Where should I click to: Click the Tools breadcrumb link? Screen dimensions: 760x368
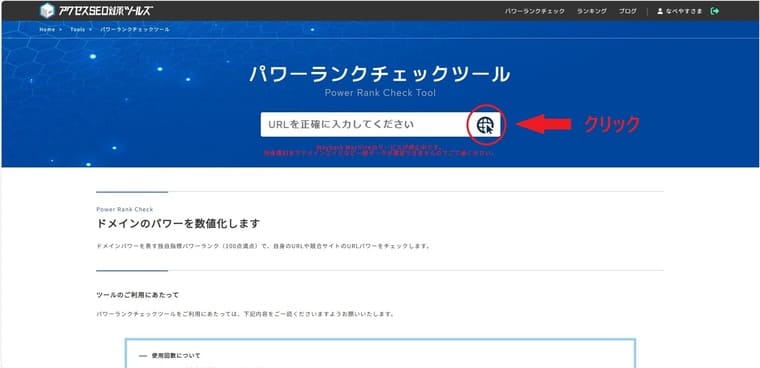coord(78,30)
